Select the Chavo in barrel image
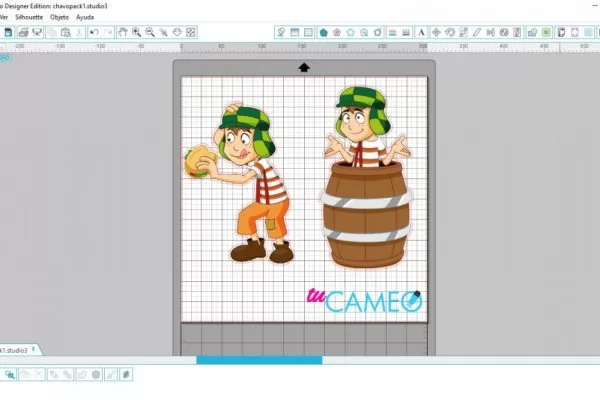This screenshot has width=600, height=400. pos(367,177)
